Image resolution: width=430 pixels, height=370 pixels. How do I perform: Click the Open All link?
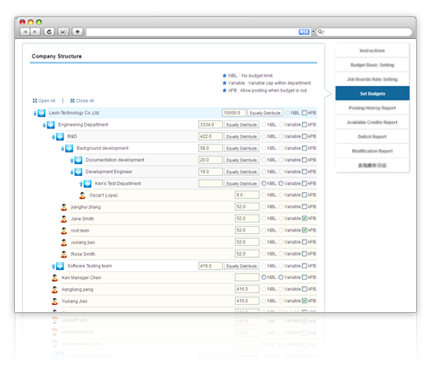[x=47, y=101]
